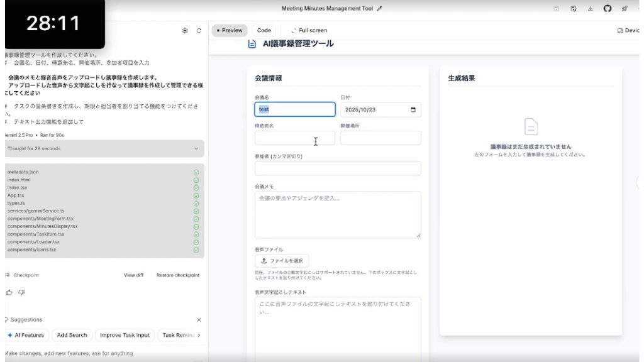Click the rocket deploy icon
This screenshot has height=362, width=644.
coord(625,9)
